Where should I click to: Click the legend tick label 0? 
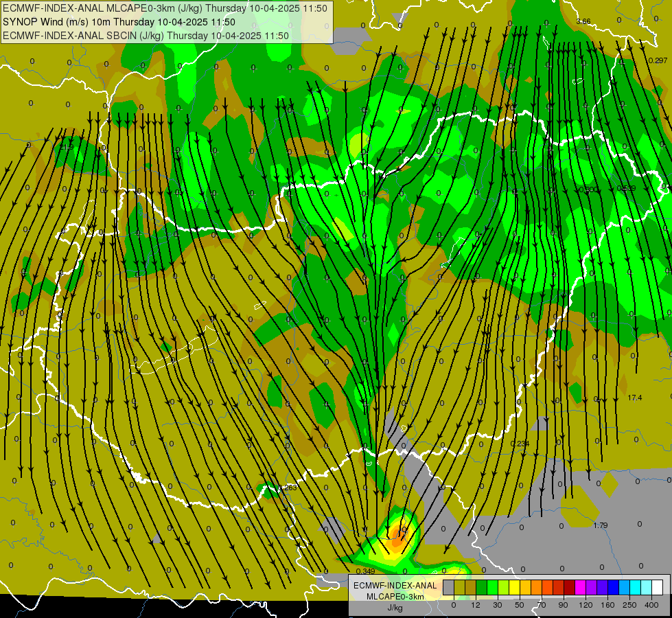pyautogui.click(x=454, y=605)
